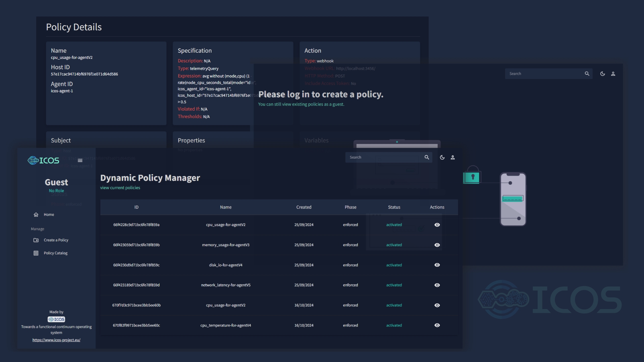Toggle dark mode with the moon icon

click(x=442, y=157)
